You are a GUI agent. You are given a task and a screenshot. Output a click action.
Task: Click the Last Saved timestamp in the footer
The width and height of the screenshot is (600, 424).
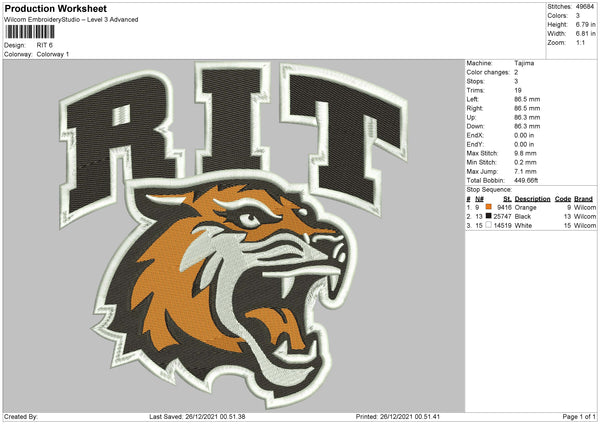tap(197, 416)
